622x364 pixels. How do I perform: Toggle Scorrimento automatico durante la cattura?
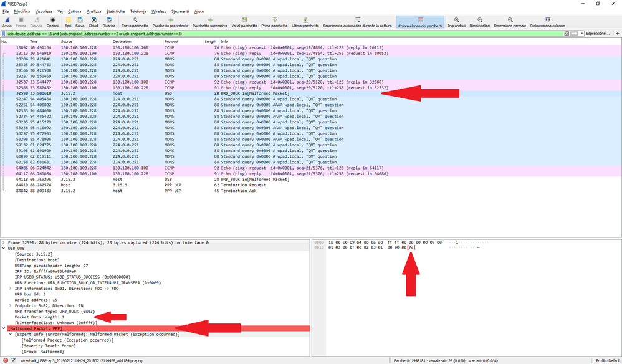point(357,22)
